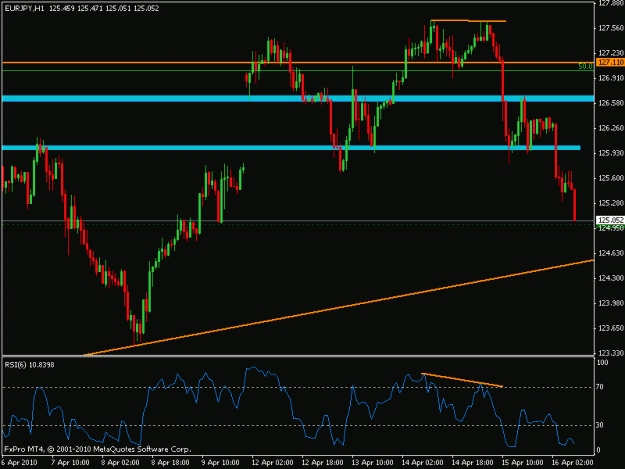Click the 6 Apr 2010 date label

[19, 463]
